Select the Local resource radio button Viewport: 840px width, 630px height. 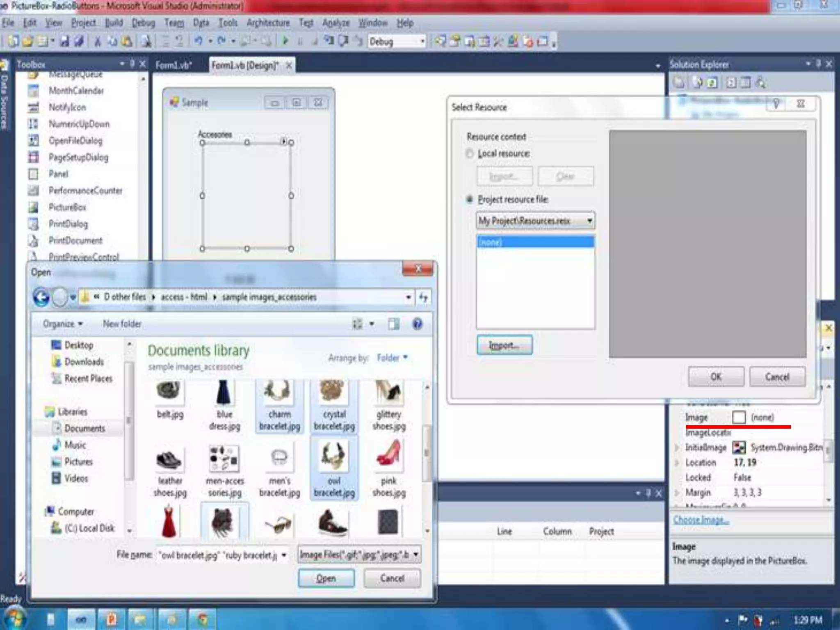click(x=470, y=153)
